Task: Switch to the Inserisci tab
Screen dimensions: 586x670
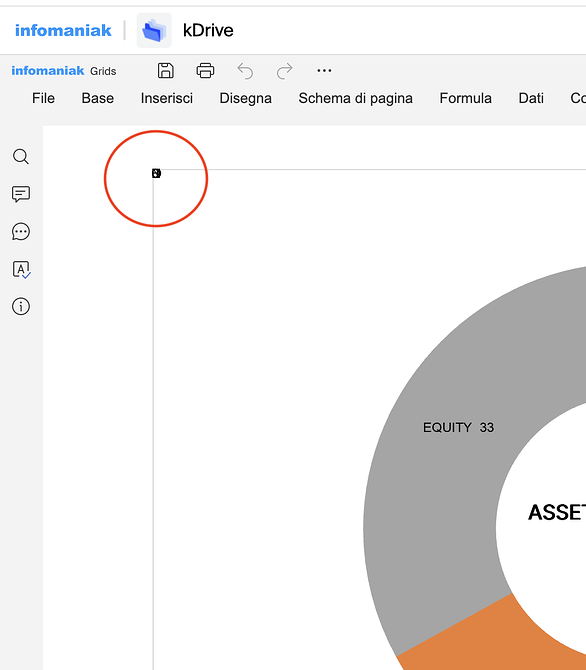Action: [167, 98]
